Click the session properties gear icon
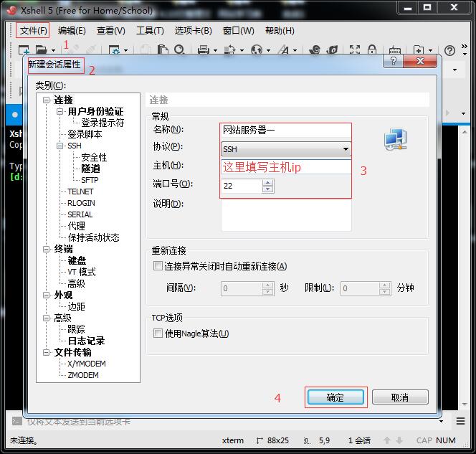 [x=115, y=49]
